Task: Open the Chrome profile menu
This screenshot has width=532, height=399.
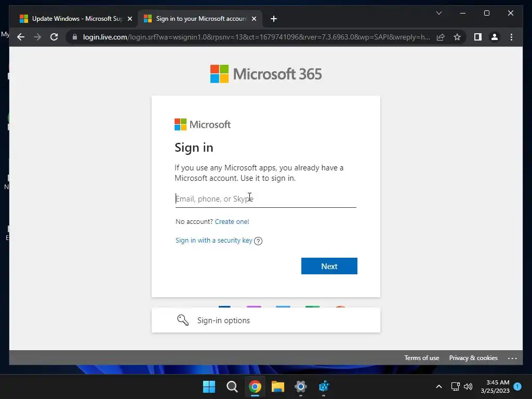Action: [495, 37]
